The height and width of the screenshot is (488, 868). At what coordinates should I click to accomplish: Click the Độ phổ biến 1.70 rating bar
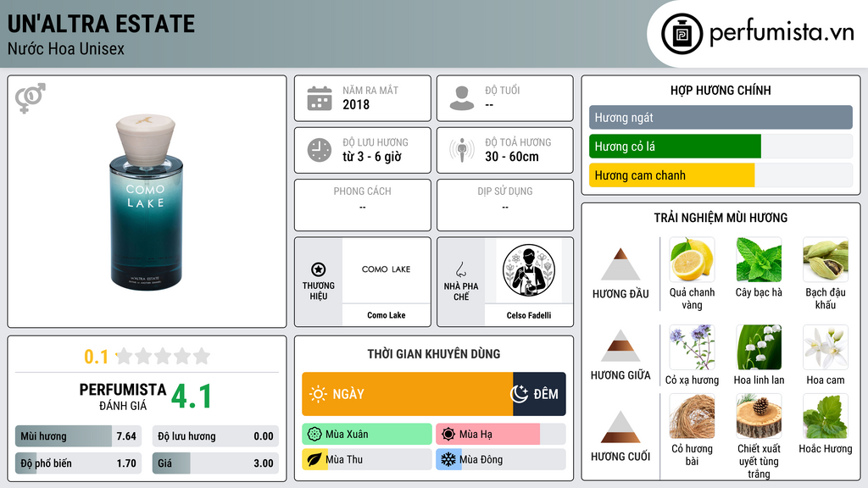(79, 463)
